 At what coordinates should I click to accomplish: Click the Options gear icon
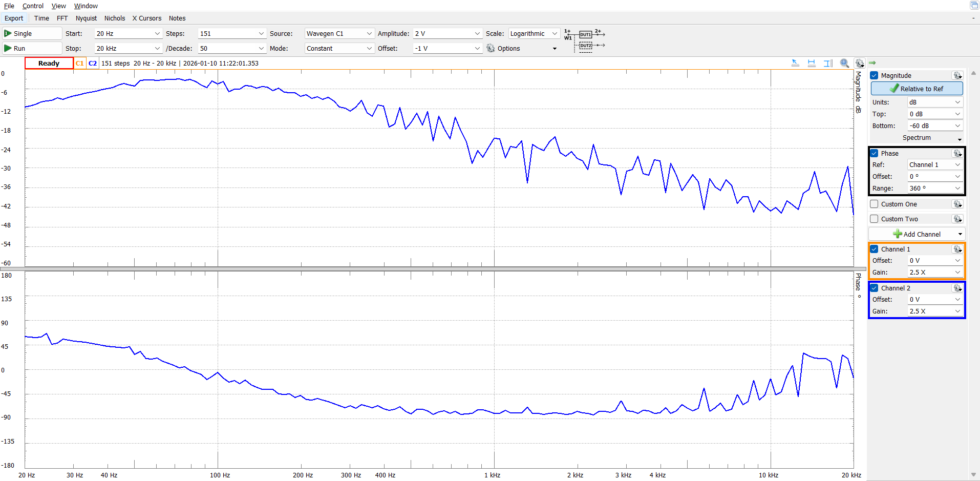[491, 48]
